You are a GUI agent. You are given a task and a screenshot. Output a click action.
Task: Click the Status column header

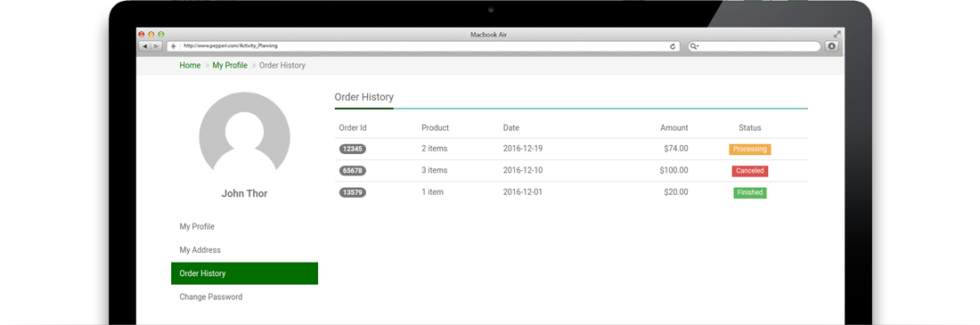click(750, 127)
